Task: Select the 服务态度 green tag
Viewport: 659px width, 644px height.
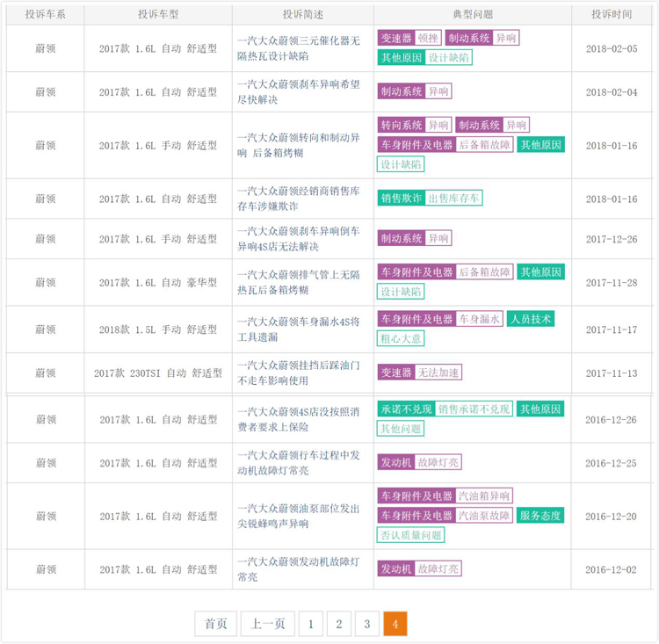Action: click(540, 516)
